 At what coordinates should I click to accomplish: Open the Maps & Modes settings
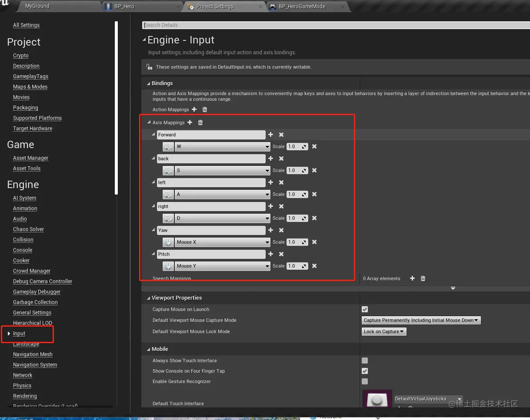tap(30, 87)
